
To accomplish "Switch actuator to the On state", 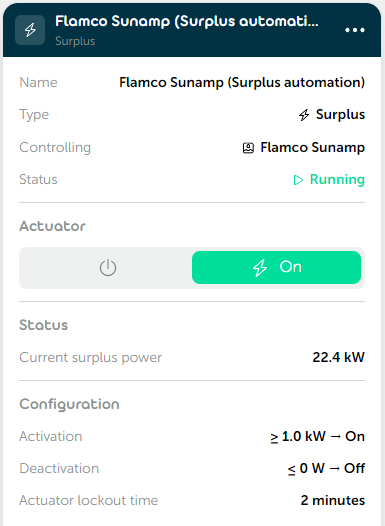I will [x=276, y=267].
